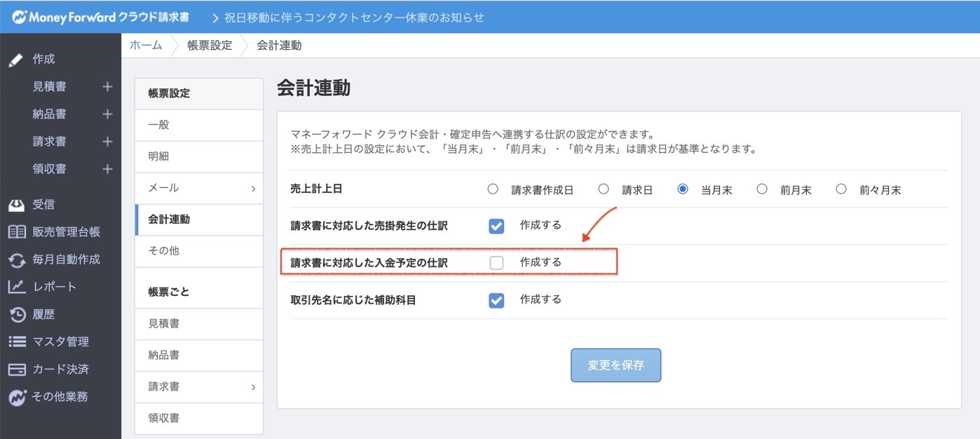Open その他業務 in the sidebar
980x439 pixels.
pyautogui.click(x=60, y=396)
